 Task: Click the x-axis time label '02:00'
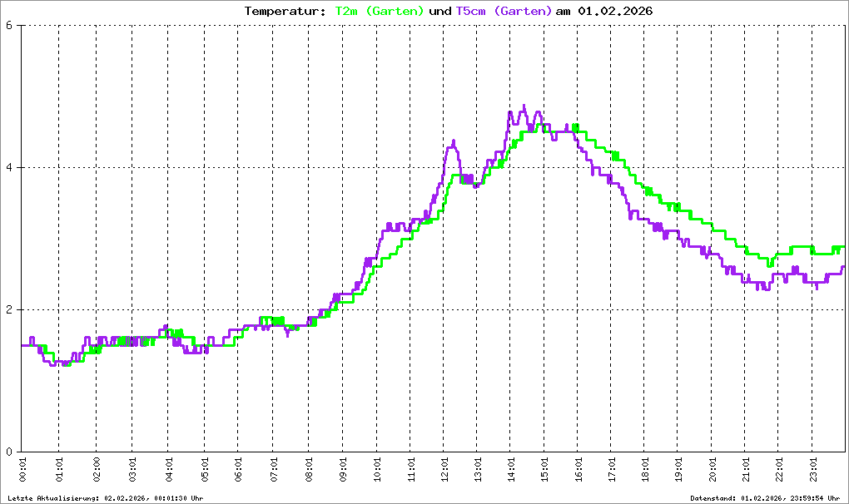(97, 469)
